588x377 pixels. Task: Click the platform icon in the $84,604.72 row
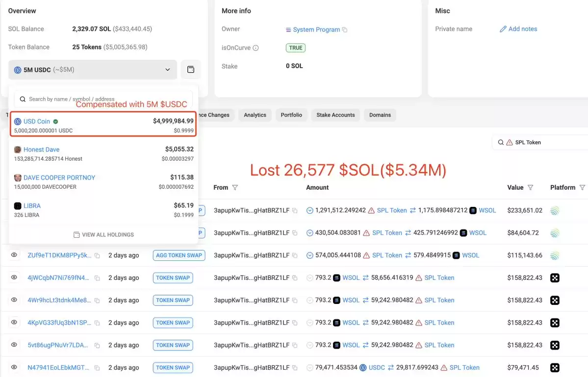[555, 233]
